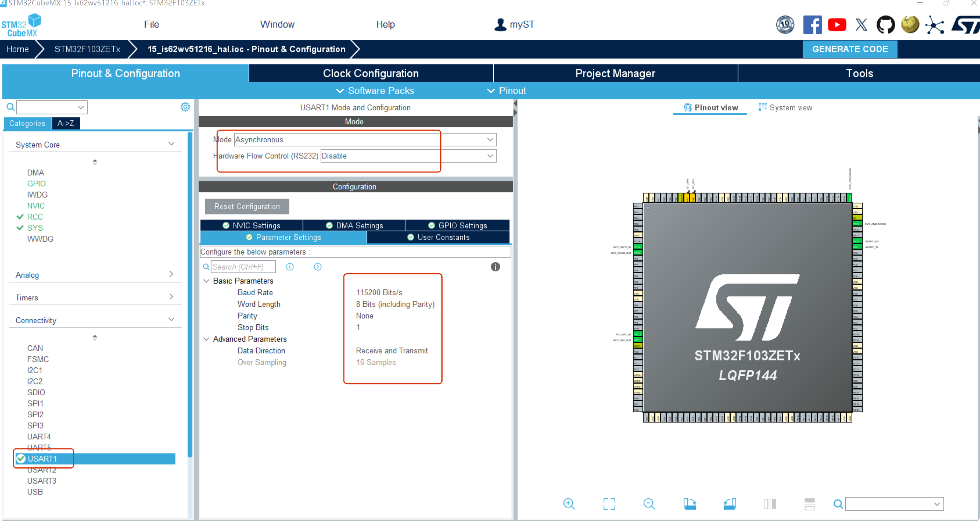Rotate the chip counter-clockwise icon

tap(730, 504)
